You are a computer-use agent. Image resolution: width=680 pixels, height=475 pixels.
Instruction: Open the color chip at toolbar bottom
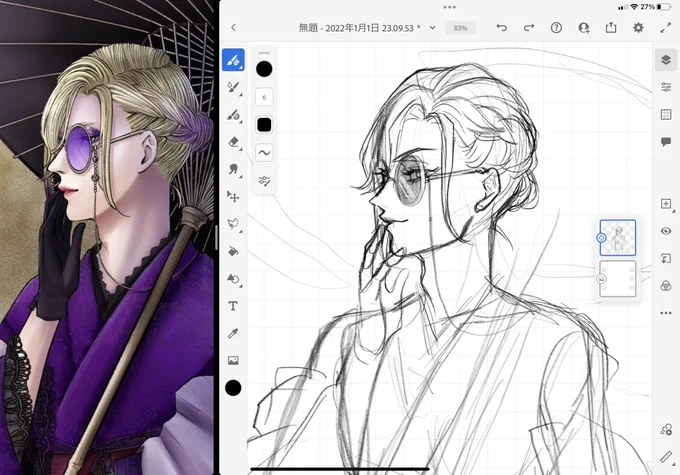pyautogui.click(x=233, y=388)
